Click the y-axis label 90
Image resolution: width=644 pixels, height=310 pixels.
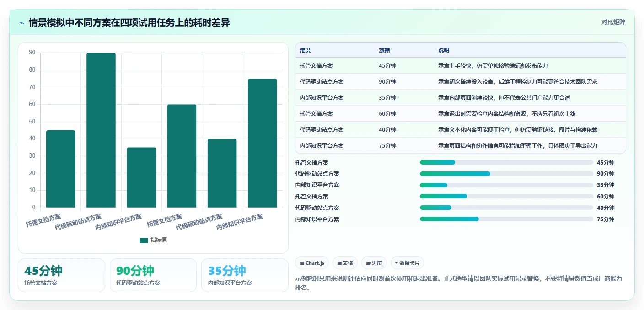(32, 53)
